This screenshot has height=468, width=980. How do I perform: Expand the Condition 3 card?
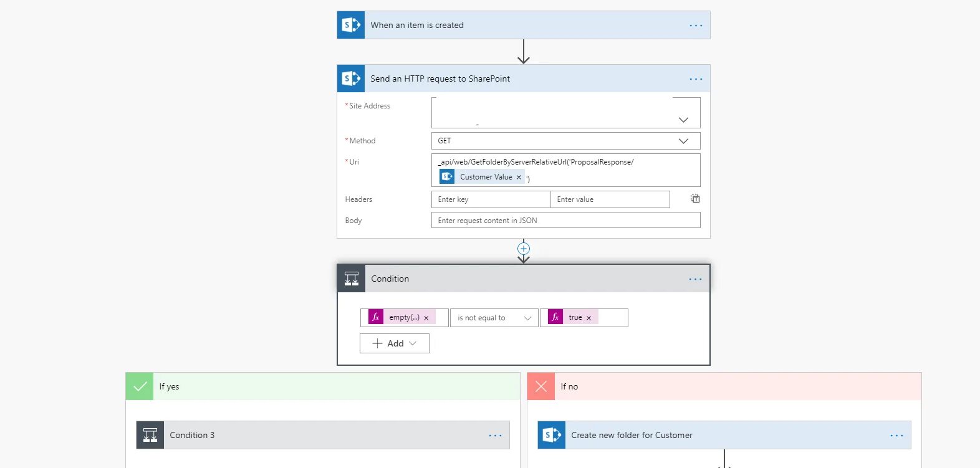pos(323,435)
